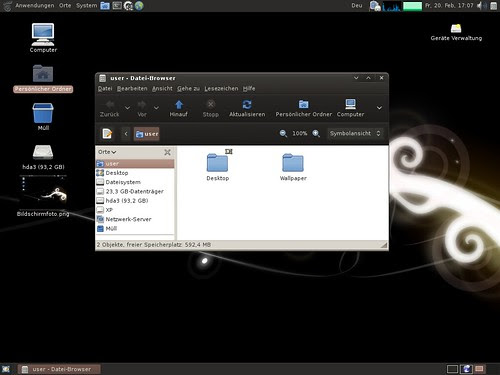This screenshot has height=375, width=500.
Task: Open the System panel menu
Action: pos(86,6)
